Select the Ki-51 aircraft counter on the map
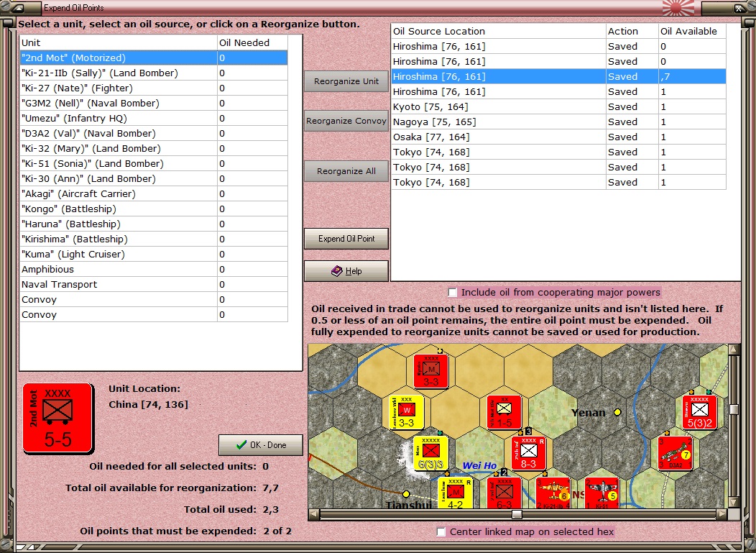Screen dimensions: 756x553 [x=601, y=493]
